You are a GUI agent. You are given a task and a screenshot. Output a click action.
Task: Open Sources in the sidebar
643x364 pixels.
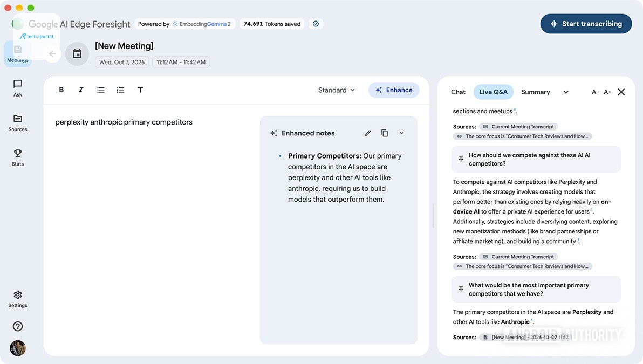click(x=18, y=123)
